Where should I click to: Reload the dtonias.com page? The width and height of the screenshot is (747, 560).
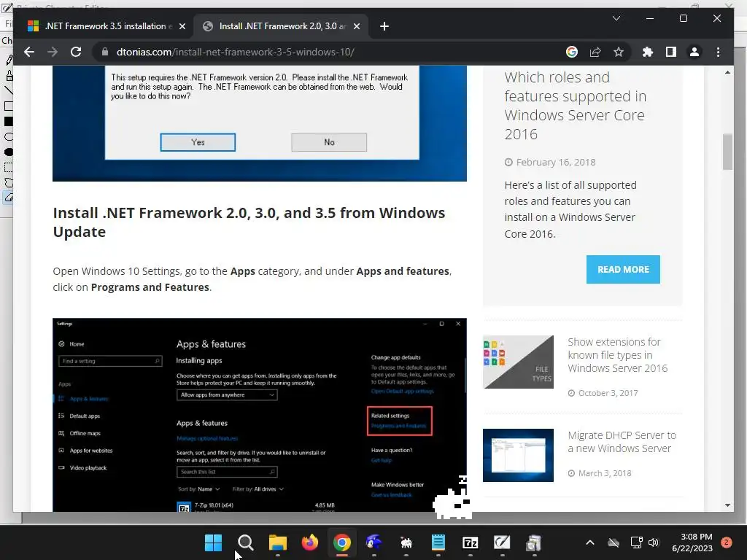tap(76, 52)
